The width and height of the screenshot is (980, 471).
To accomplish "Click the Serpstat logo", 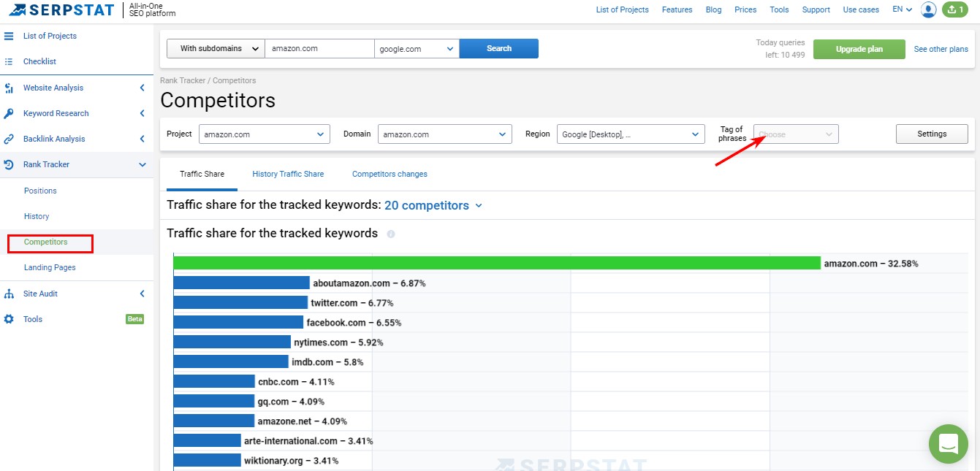I will pos(61,10).
